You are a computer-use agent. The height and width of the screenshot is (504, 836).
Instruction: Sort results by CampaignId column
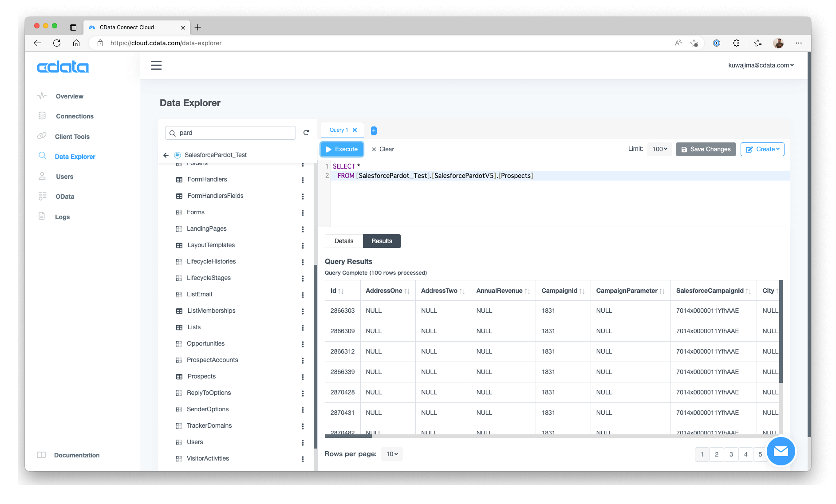[x=582, y=291]
